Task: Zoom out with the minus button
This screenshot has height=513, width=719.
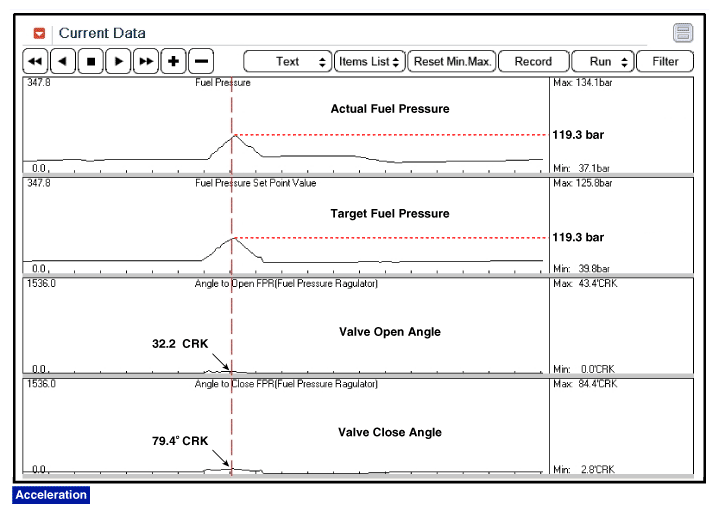Action: [x=200, y=61]
